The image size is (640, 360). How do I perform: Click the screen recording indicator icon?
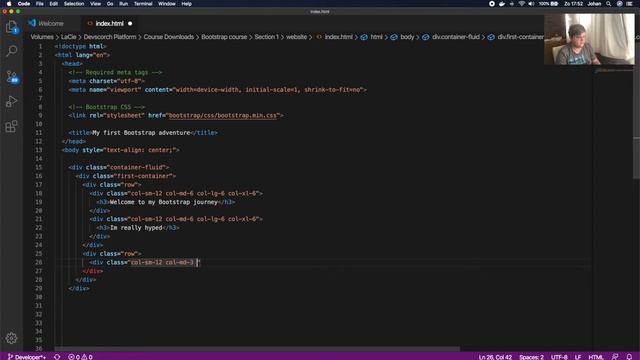coord(492,4)
